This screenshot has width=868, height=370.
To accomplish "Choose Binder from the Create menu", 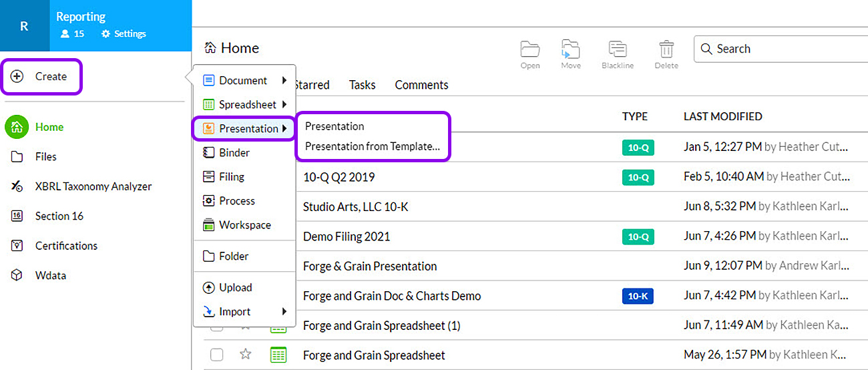I will [234, 153].
